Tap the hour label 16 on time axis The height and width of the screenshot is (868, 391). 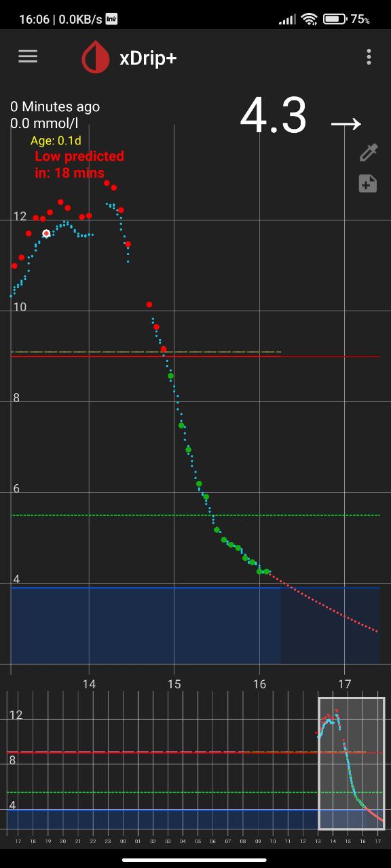tap(259, 684)
